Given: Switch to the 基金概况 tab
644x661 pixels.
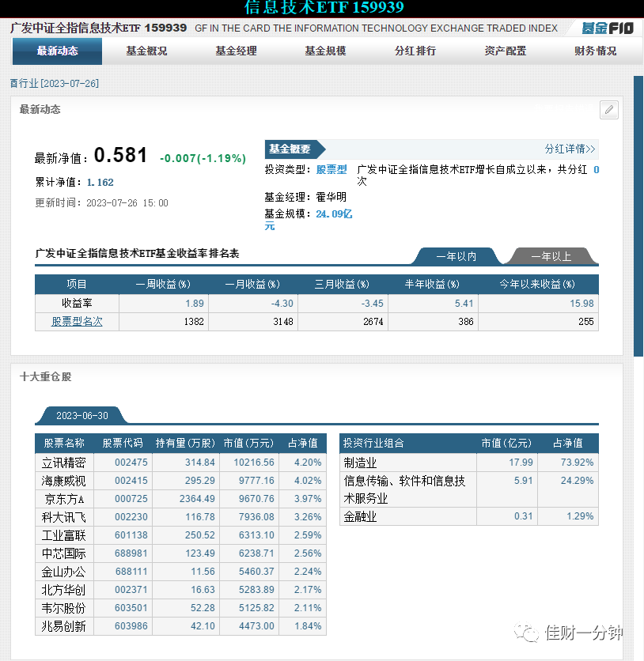Looking at the screenshot, I should click(x=147, y=51).
